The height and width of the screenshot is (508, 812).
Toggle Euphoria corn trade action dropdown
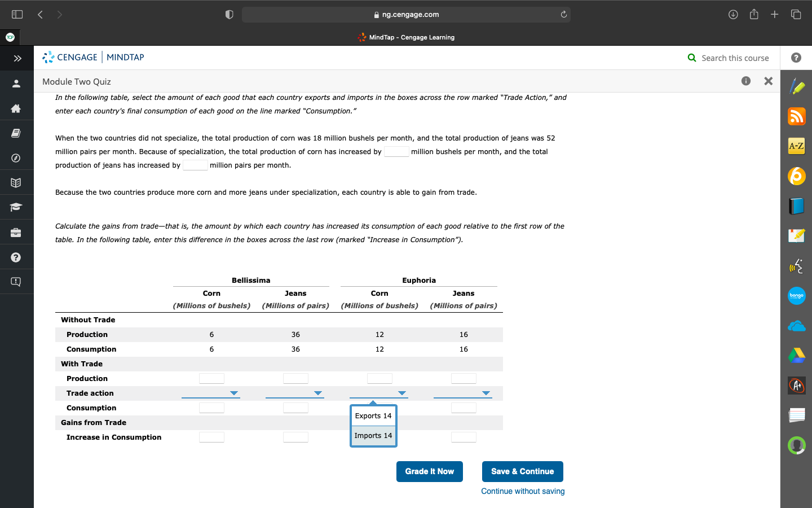pos(379,393)
